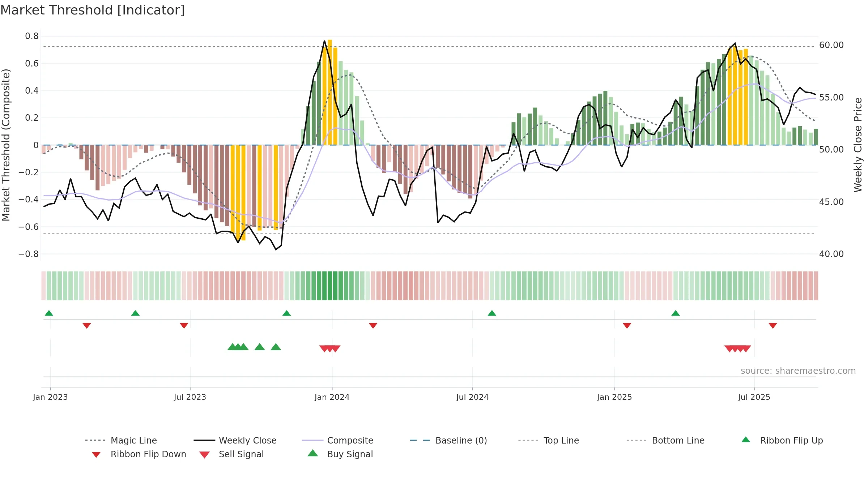This screenshot has height=488, width=868.
Task: Click the 0.8 composite axis label
Action: tap(32, 36)
